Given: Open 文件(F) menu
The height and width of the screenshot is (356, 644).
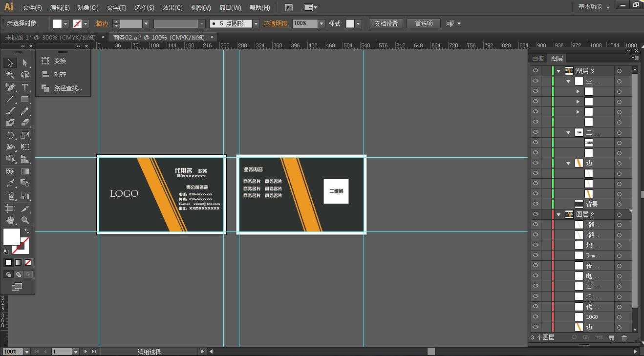Looking at the screenshot, I should tap(32, 8).
